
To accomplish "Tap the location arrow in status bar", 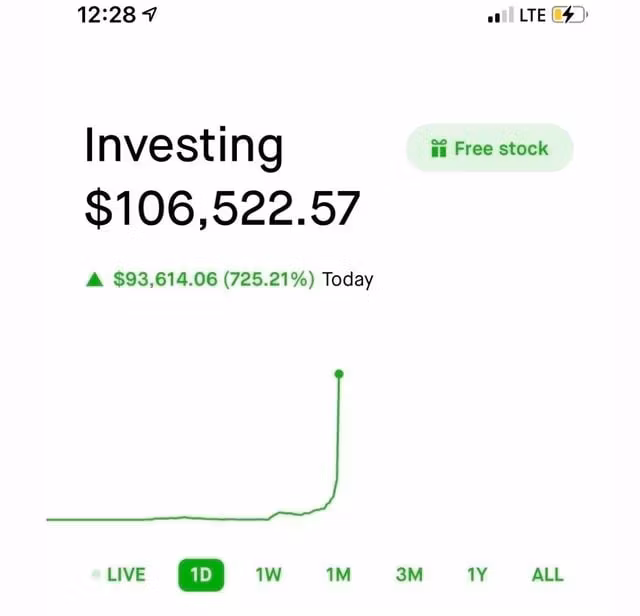I will (x=150, y=16).
